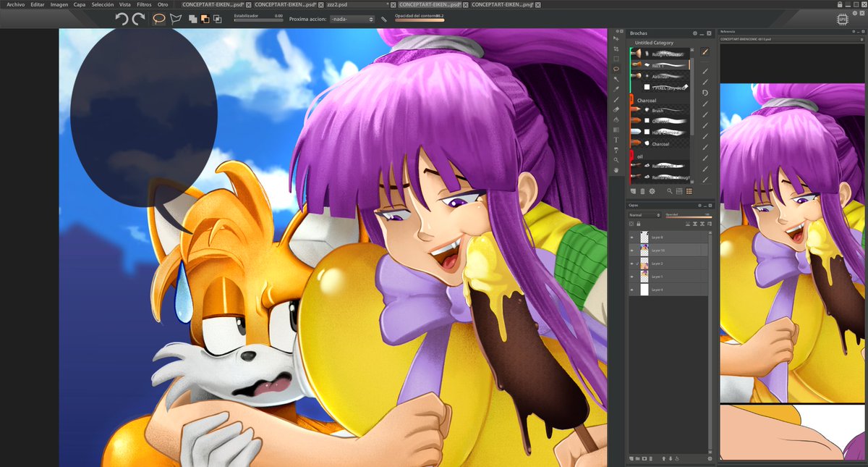Viewport: 868px width, 467px height.
Task: Click the trash icon under the brush list
Action: pyautogui.click(x=642, y=191)
